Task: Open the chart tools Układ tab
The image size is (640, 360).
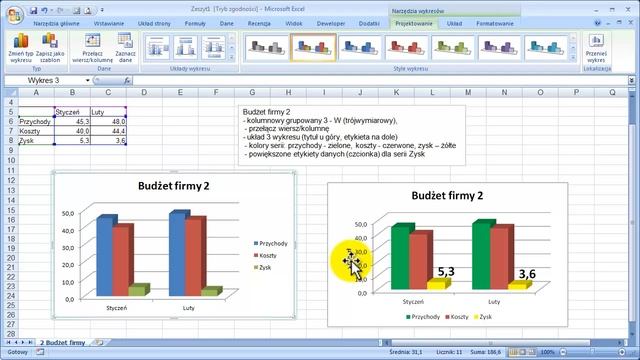Action: coord(454,24)
